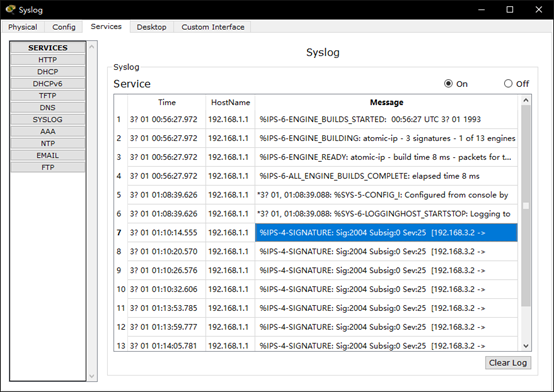Switch to the Physical tab
The width and height of the screenshot is (554, 392).
23,27
